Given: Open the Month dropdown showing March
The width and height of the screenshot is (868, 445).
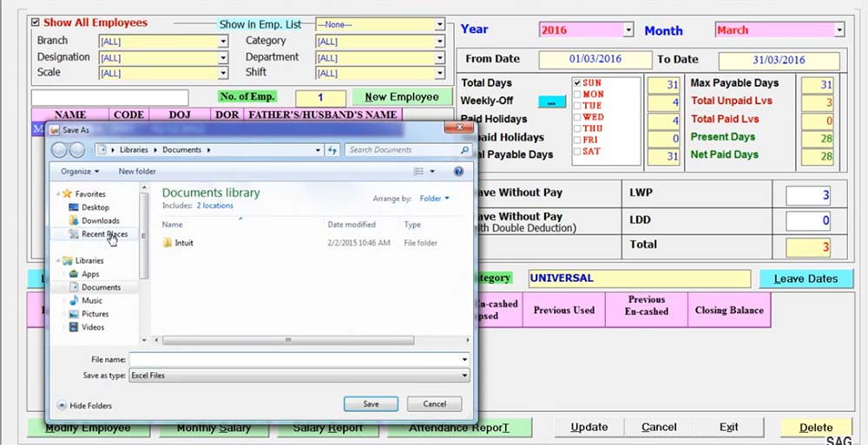Looking at the screenshot, I should click(838, 30).
